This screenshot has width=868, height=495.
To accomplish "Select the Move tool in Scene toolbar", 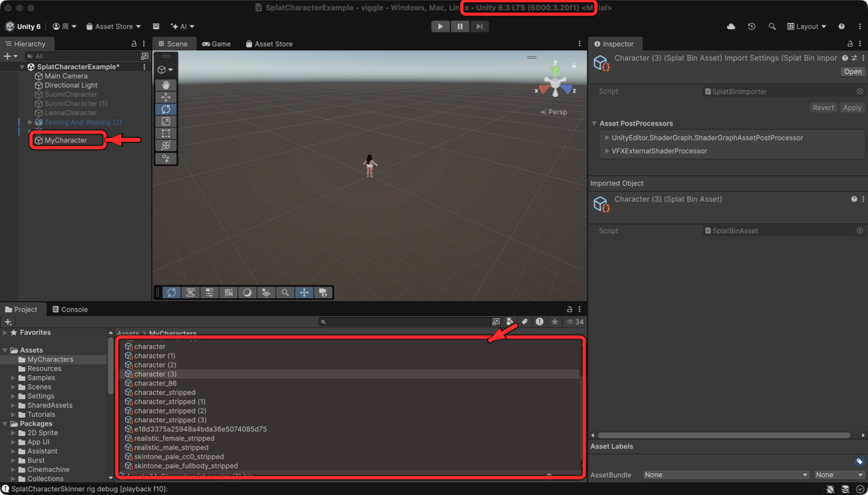I will click(166, 97).
